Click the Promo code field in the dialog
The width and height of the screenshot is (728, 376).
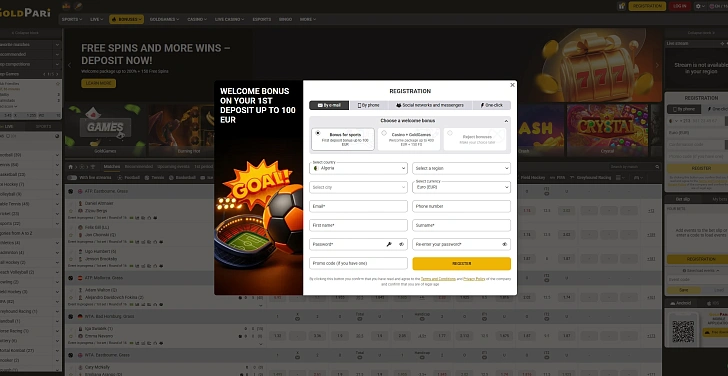pyautogui.click(x=358, y=263)
